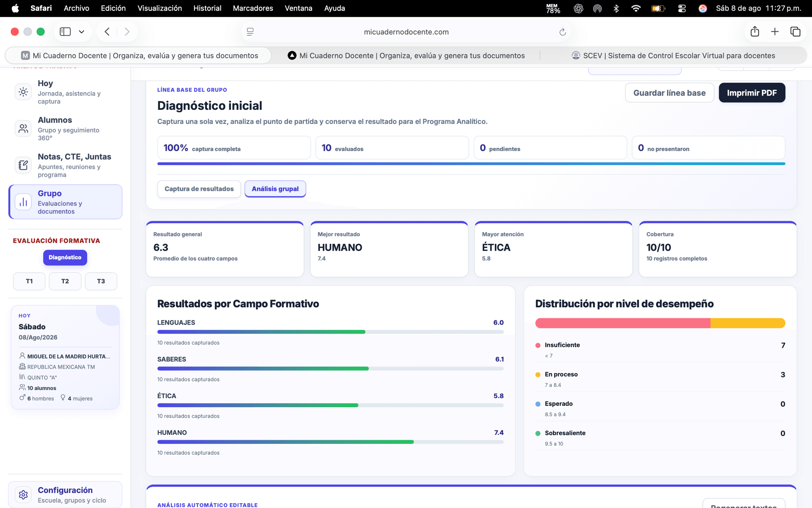Image resolution: width=812 pixels, height=508 pixels.
Task: Click the date and time in menu bar
Action: click(x=758, y=8)
